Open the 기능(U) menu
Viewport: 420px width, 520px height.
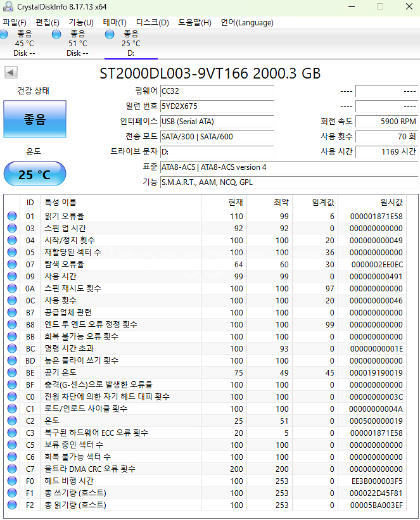point(81,23)
